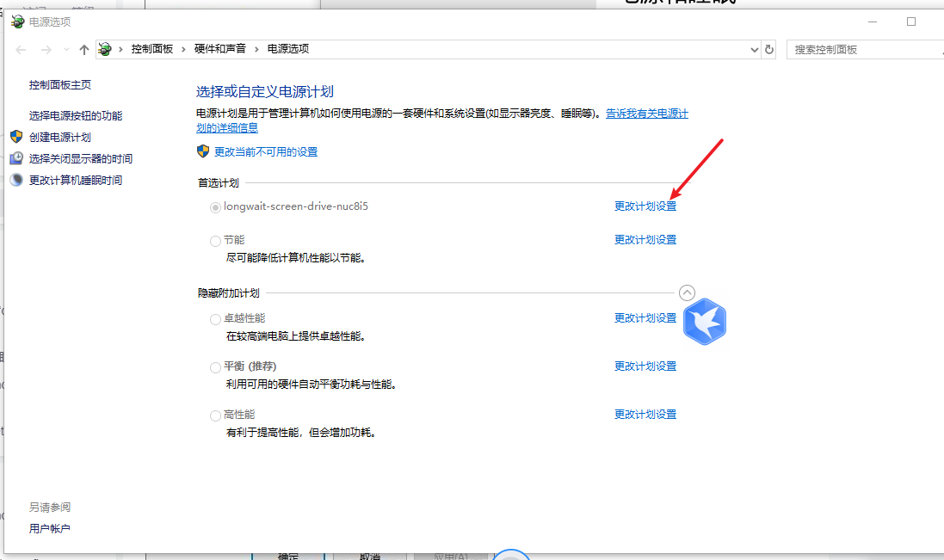The width and height of the screenshot is (944, 560).
Task: Click the power options icon in address bar
Action: click(x=105, y=49)
